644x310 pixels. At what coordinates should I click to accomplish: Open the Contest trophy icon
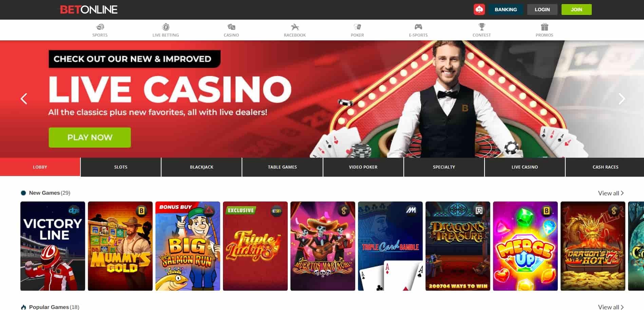tap(481, 27)
